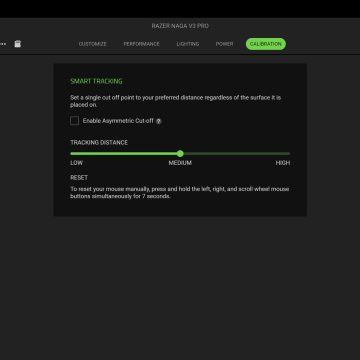Click the Tracking Distance label
360x360 pixels.
[x=99, y=142]
